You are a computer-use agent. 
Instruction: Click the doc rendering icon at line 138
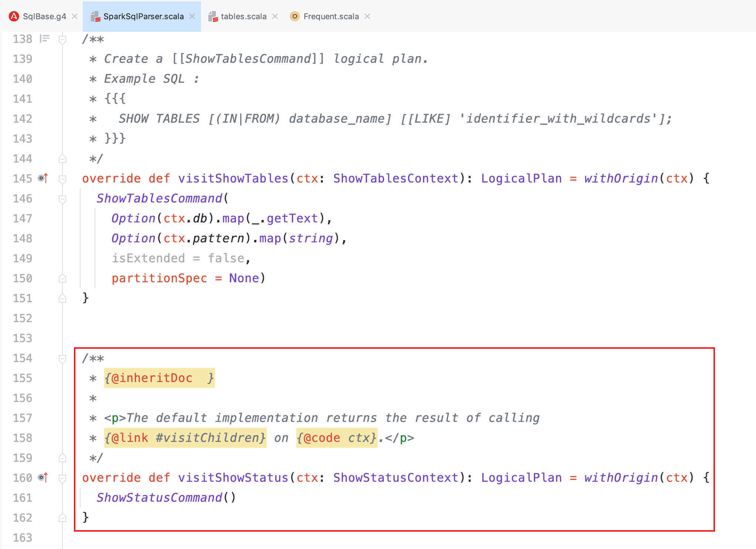[45, 38]
